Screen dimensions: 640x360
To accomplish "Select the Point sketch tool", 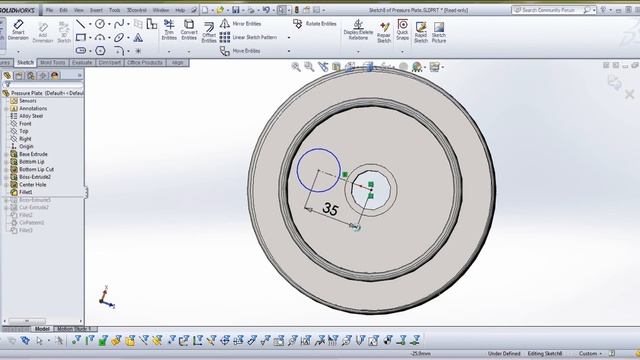I will pos(138,51).
